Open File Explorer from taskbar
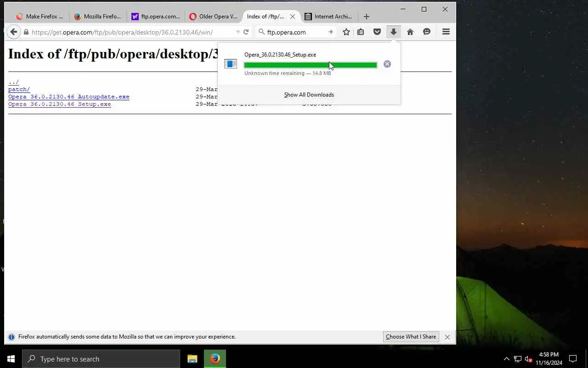Image resolution: width=588 pixels, height=368 pixels. click(x=192, y=359)
